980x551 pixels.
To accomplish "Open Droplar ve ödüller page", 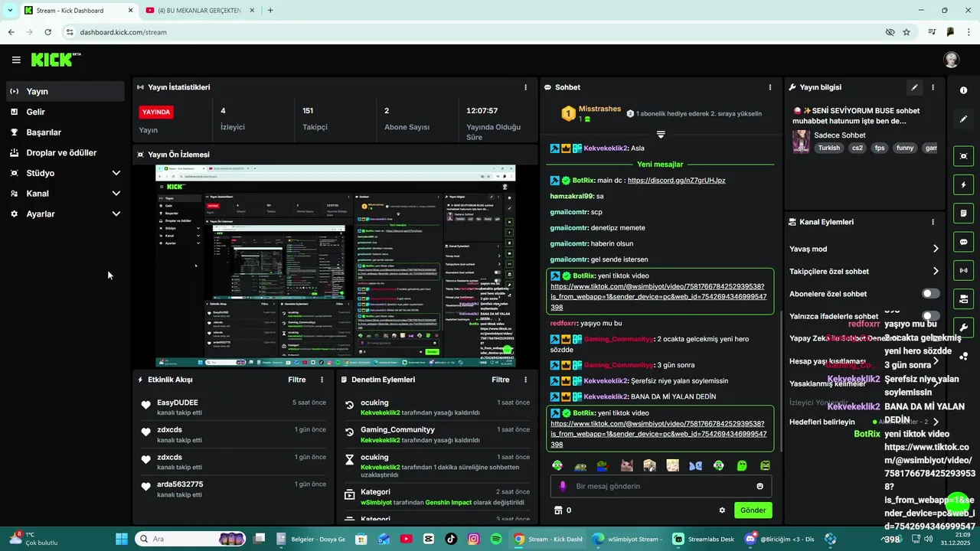I will 65,152.
